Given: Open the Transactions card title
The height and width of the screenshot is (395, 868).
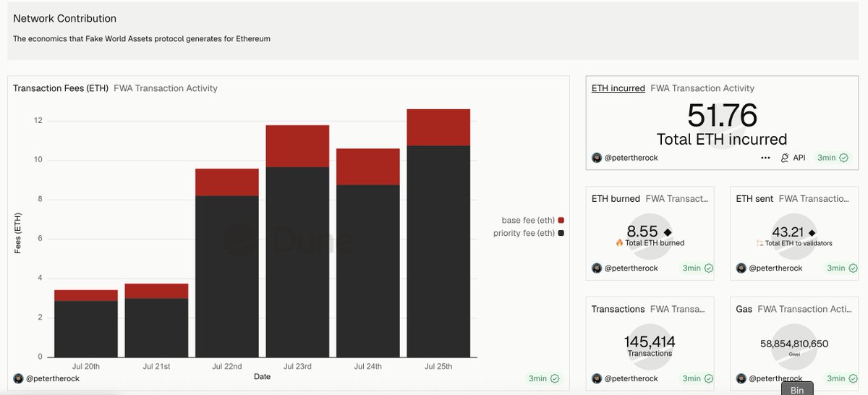Looking at the screenshot, I should pos(618,309).
